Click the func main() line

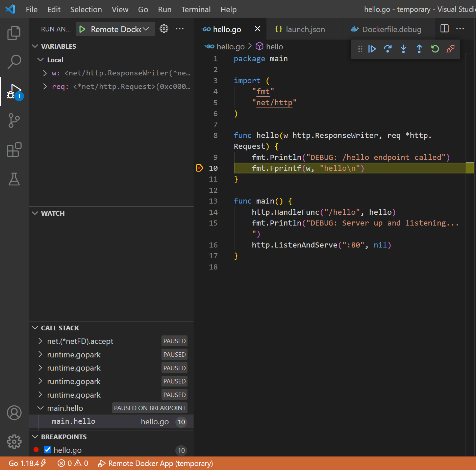click(x=263, y=201)
